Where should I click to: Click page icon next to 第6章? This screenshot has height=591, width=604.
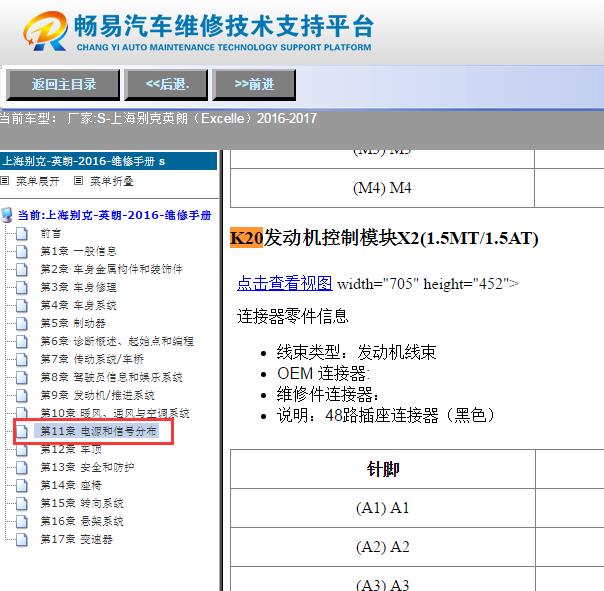[22, 341]
